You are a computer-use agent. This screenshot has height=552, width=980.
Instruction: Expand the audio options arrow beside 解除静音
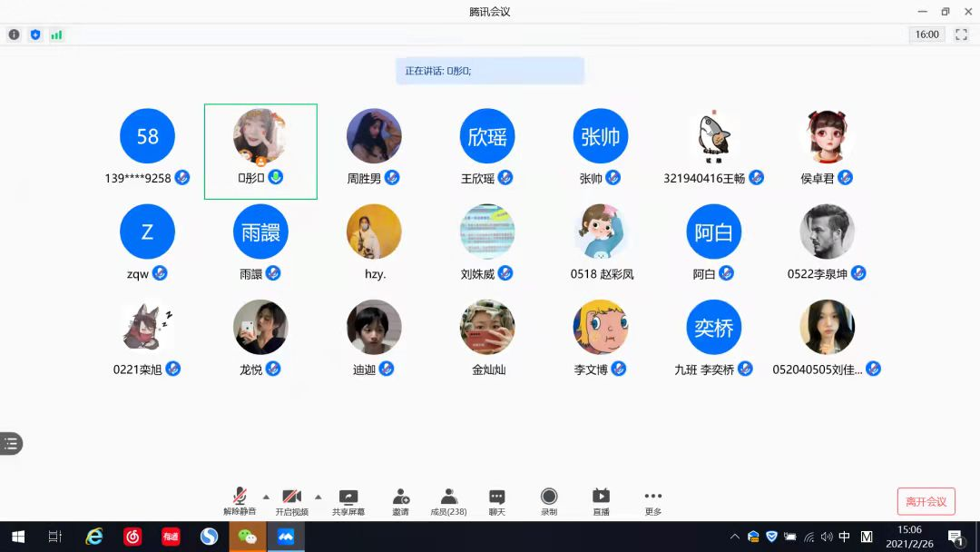[x=266, y=497]
